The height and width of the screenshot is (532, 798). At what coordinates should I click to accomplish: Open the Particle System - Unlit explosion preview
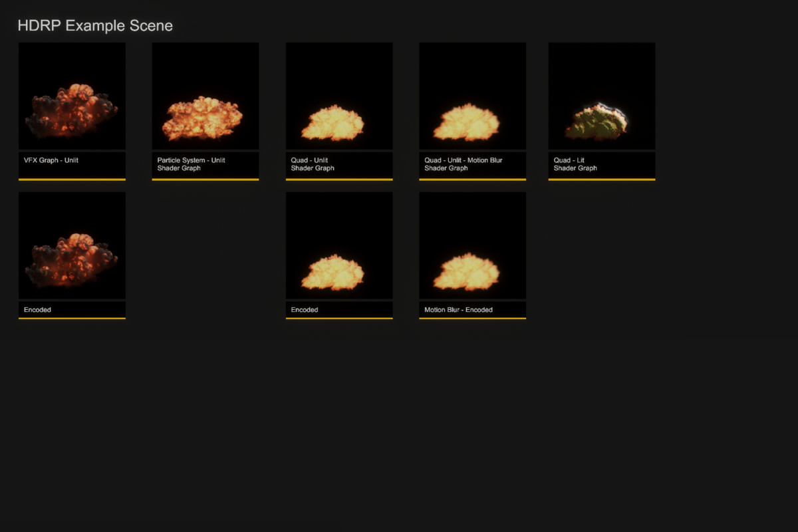[x=205, y=96]
